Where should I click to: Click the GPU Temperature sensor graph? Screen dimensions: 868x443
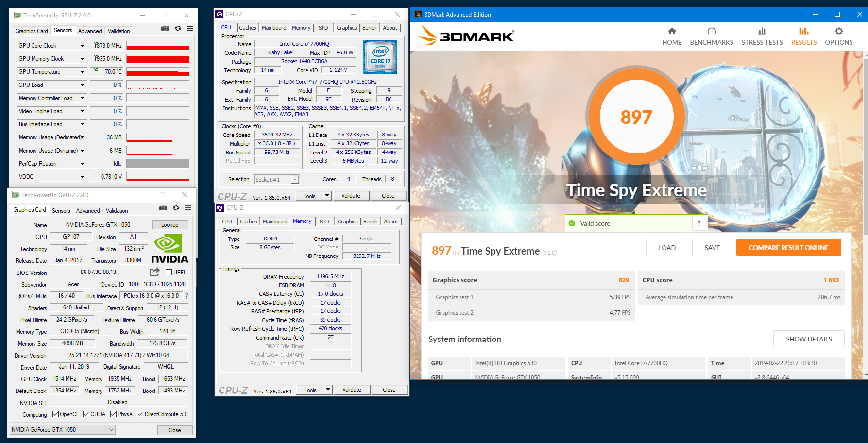click(x=158, y=72)
